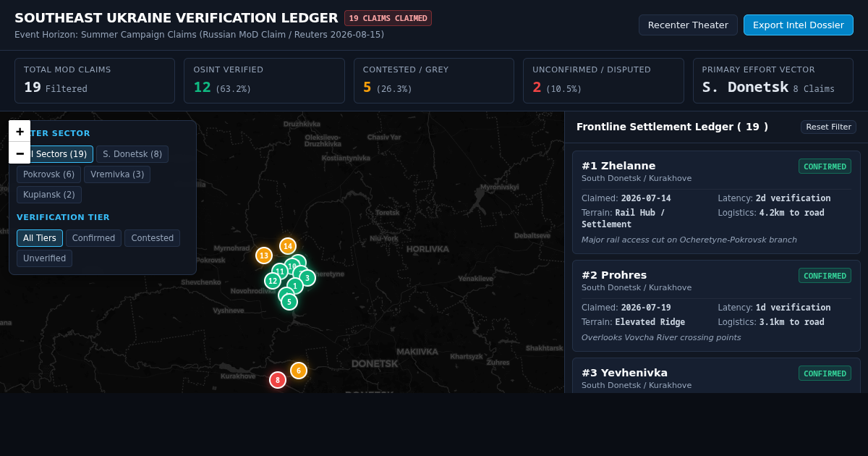Click Total MoD Claims stat card
868x456 pixels.
pos(95,80)
